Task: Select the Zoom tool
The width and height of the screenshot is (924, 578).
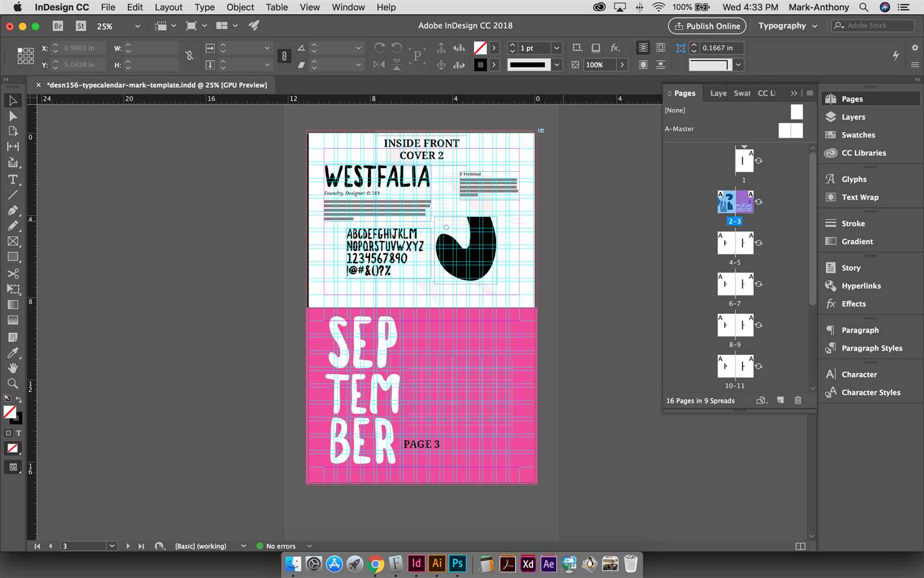Action: pos(13,383)
